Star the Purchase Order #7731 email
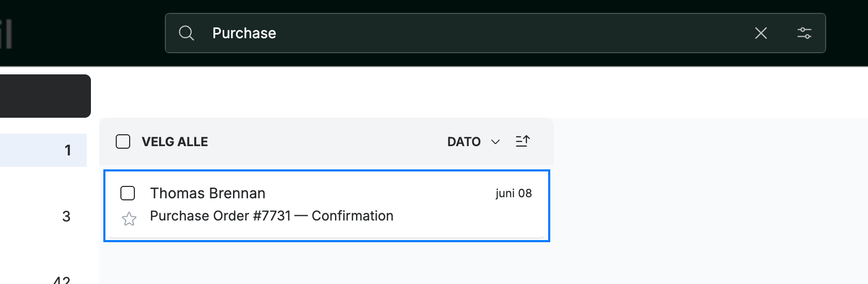The height and width of the screenshot is (284, 868). pyautogui.click(x=129, y=219)
